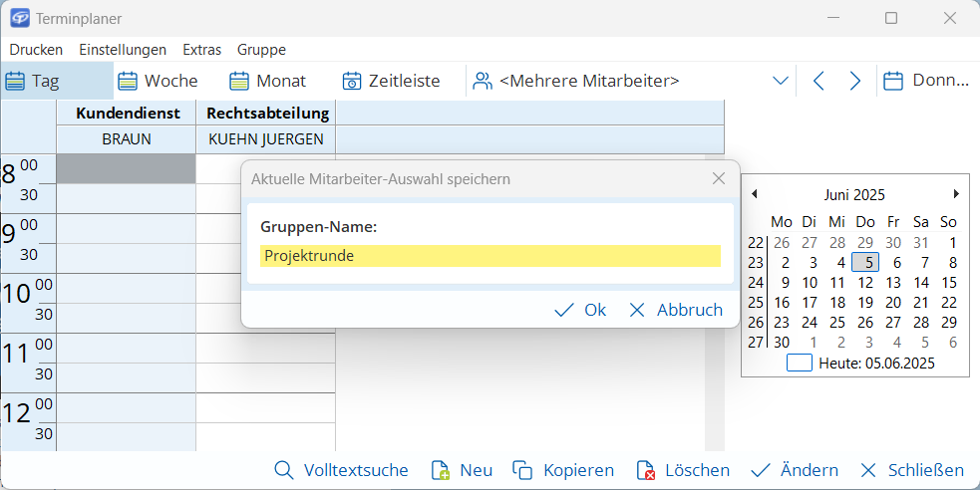Expand the Mehrere Mitarbeiter employee dropdown
Viewport: 980px width, 490px height.
point(781,81)
